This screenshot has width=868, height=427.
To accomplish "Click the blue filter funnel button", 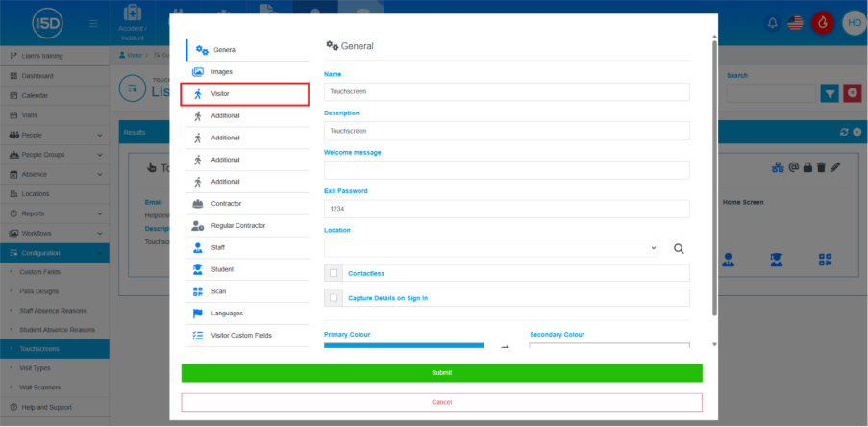I will coord(830,93).
